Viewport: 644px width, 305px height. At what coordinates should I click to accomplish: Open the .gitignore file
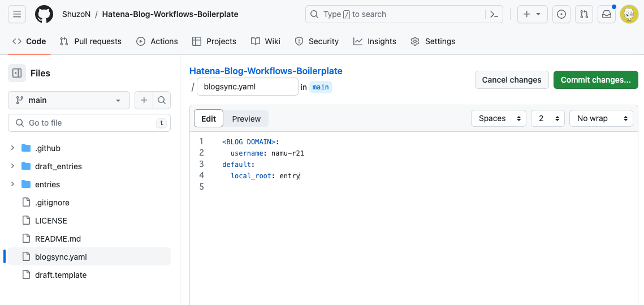52,203
